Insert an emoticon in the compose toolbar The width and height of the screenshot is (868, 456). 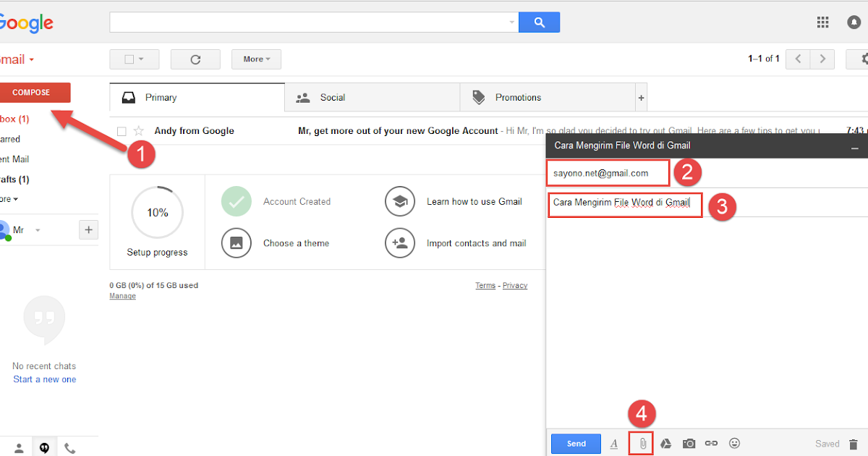[x=734, y=444]
